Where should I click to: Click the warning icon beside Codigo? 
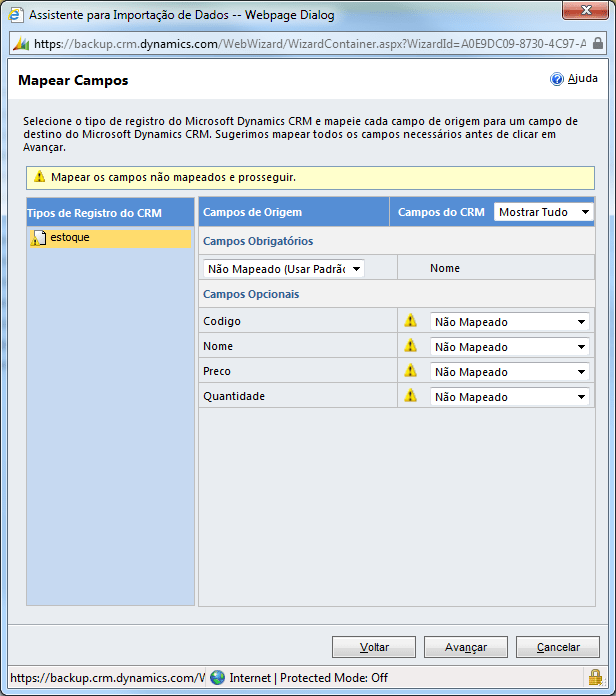click(410, 321)
